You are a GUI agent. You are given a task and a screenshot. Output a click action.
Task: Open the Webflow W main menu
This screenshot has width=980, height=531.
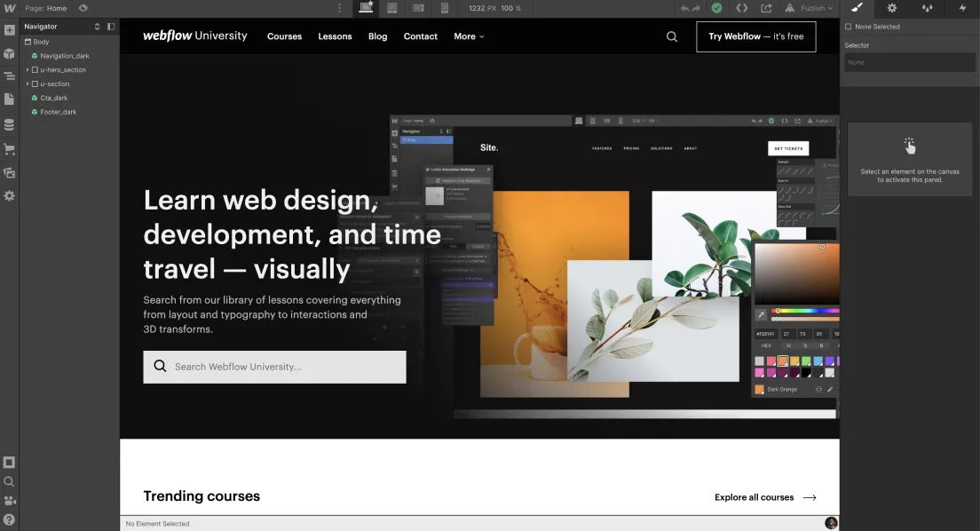point(10,8)
